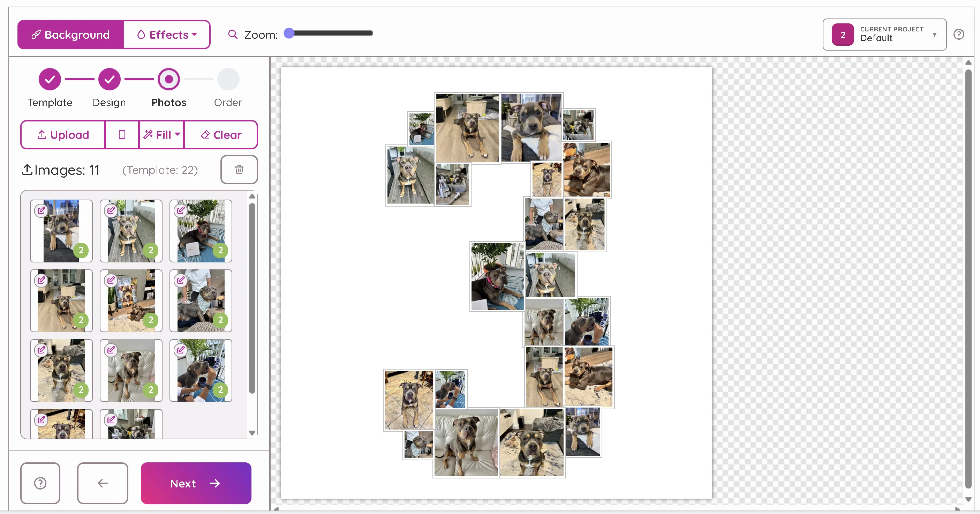Click the help icon at top right
Viewport: 980px width, 514px height.
point(959,35)
